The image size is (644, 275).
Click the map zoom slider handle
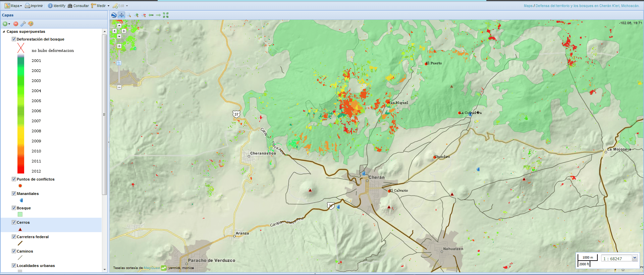point(119,63)
